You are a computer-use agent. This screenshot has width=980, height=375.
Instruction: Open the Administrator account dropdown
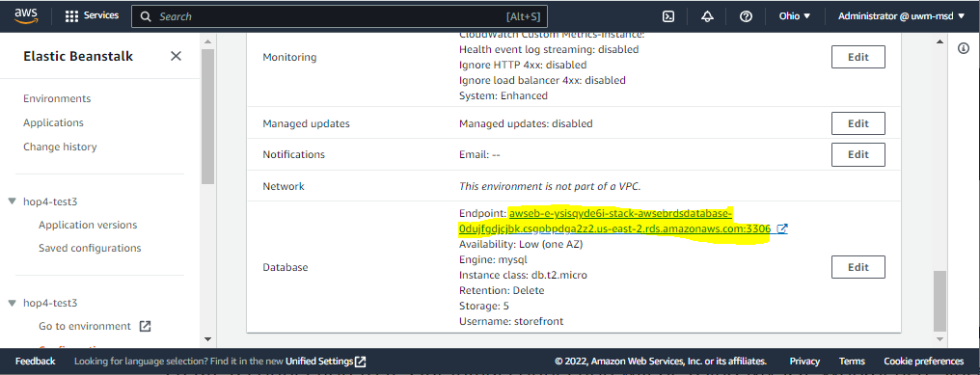point(901,16)
